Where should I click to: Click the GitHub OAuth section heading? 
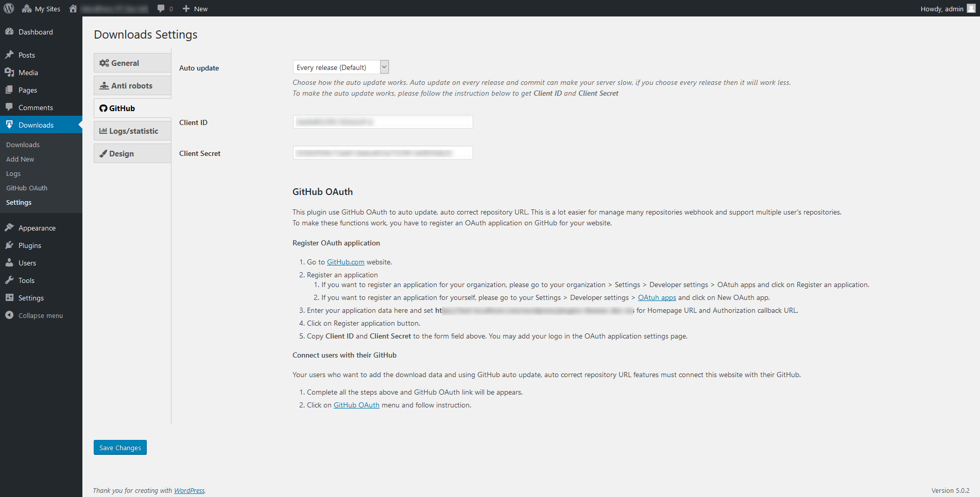pos(322,192)
